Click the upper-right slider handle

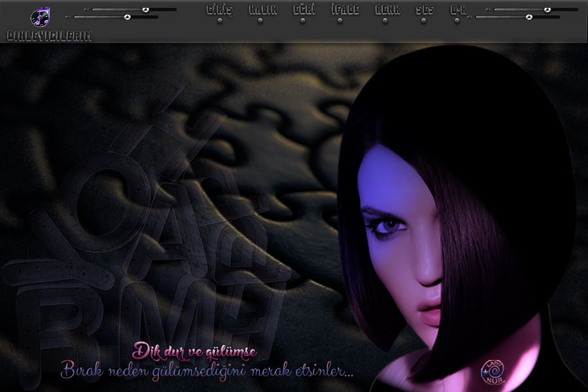coord(547,10)
